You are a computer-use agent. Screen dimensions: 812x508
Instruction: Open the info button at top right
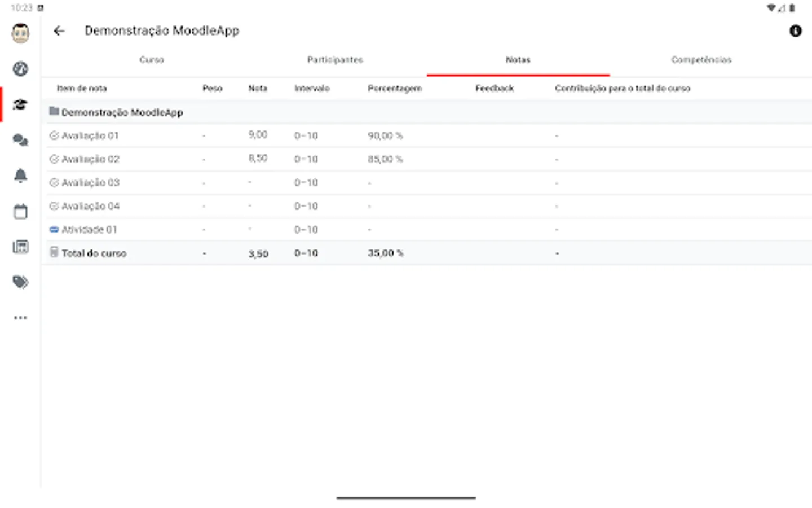(796, 31)
